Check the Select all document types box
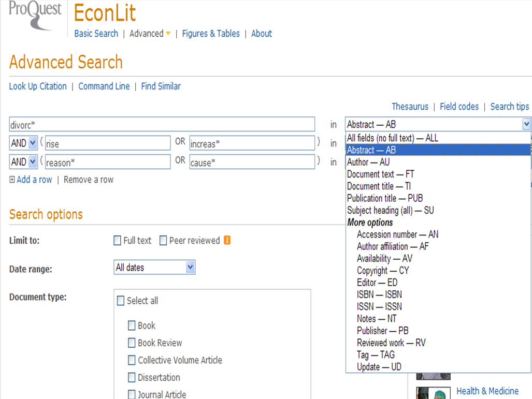This screenshot has width=532, height=399. coord(121,301)
